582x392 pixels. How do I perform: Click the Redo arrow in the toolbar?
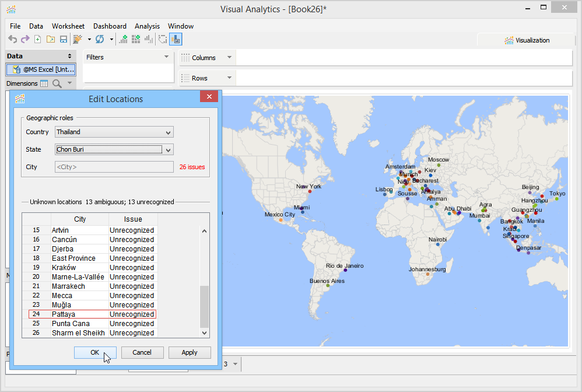25,39
